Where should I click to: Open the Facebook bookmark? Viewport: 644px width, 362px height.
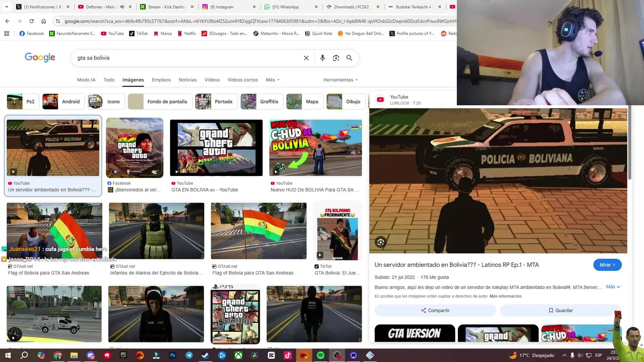pyautogui.click(x=32, y=34)
